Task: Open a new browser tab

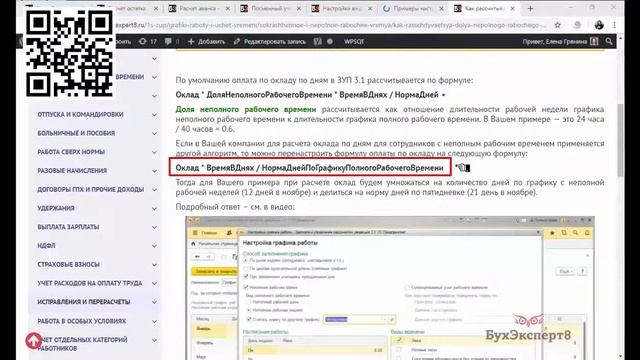Action: point(530,8)
